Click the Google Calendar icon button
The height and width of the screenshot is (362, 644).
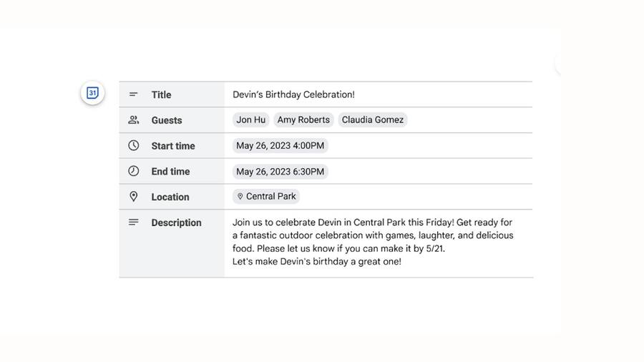pos(92,93)
